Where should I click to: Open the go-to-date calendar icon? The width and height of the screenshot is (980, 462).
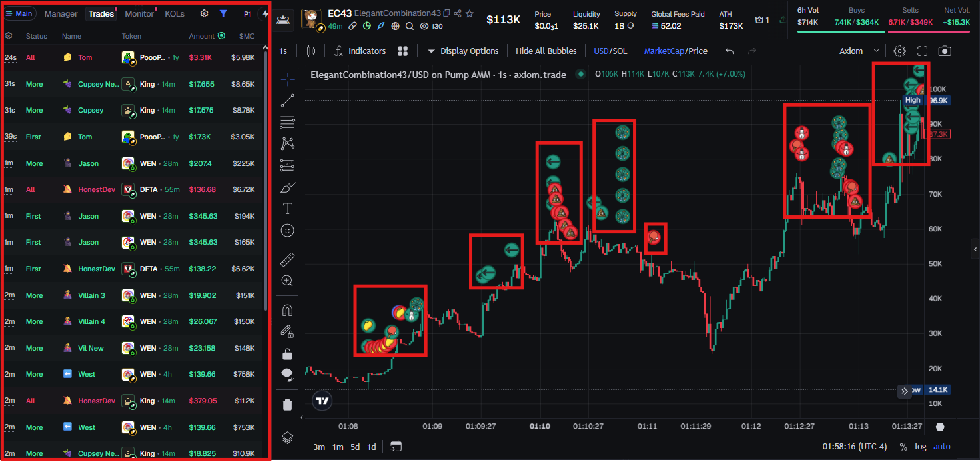click(396, 446)
